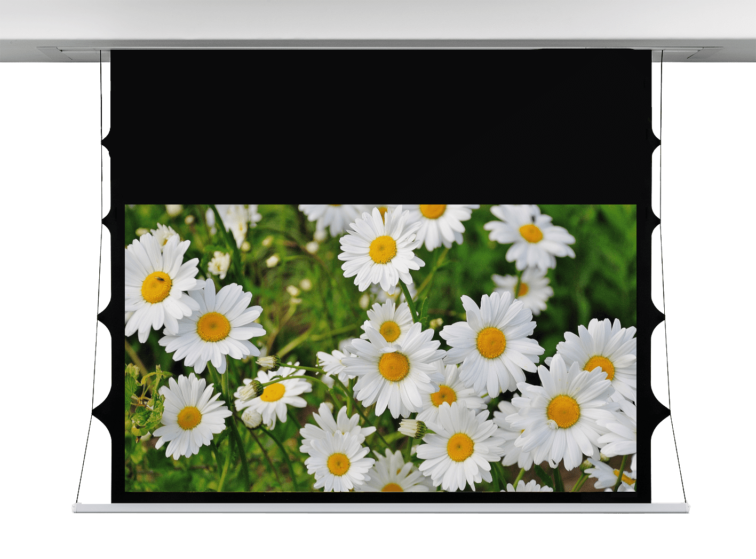Select the large daisy at top center
This screenshot has width=756, height=559.
(381, 249)
